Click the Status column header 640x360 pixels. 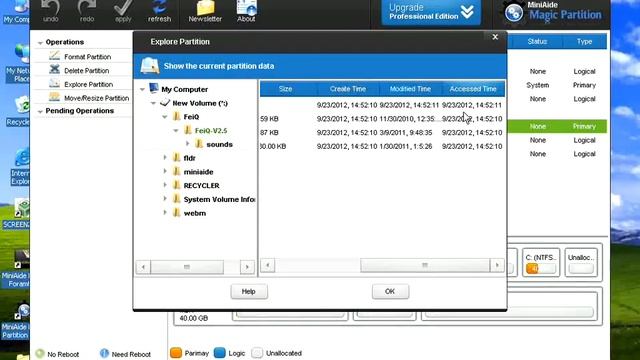coord(537,42)
